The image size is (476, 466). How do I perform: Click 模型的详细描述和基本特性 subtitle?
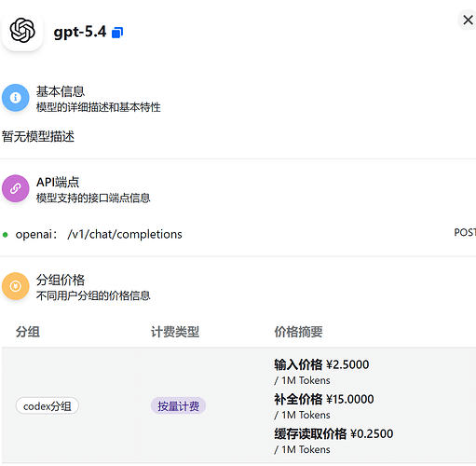click(x=98, y=107)
